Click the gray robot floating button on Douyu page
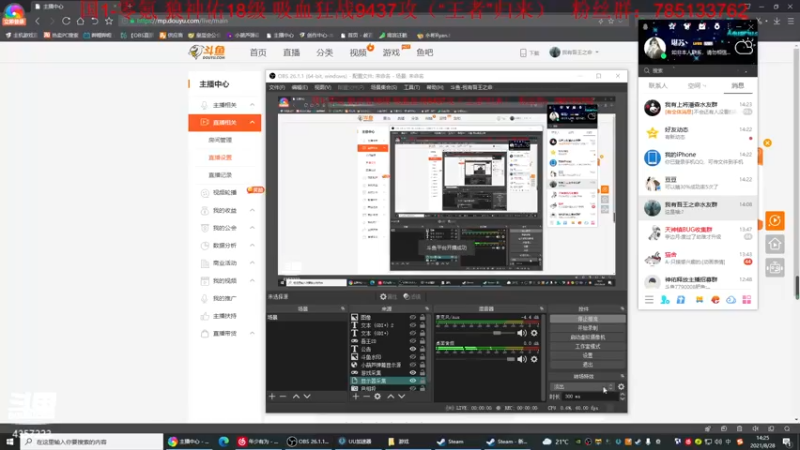 click(774, 268)
